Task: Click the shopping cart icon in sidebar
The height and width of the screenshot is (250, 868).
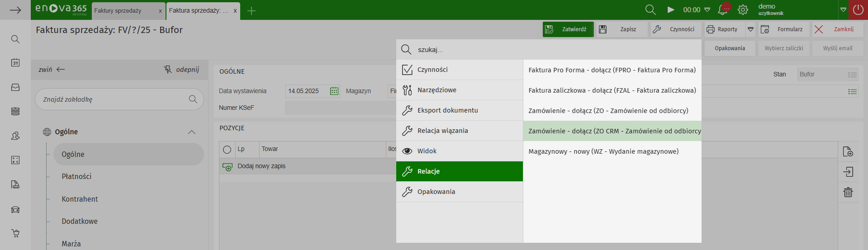Action: [15, 233]
